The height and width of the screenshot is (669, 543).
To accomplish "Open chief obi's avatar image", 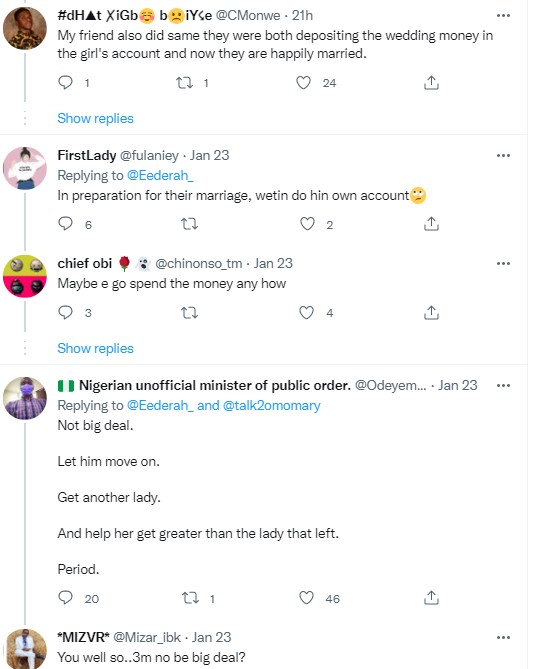I will (x=25, y=276).
